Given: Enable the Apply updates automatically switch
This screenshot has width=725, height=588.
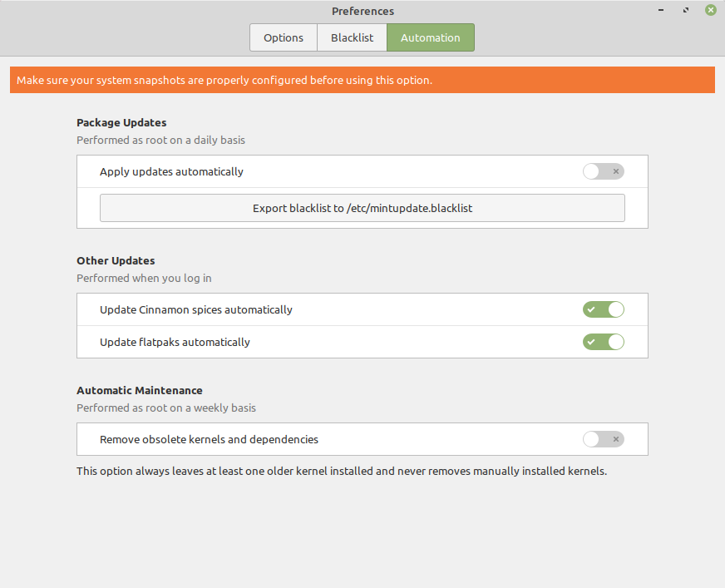Looking at the screenshot, I should tap(603, 171).
